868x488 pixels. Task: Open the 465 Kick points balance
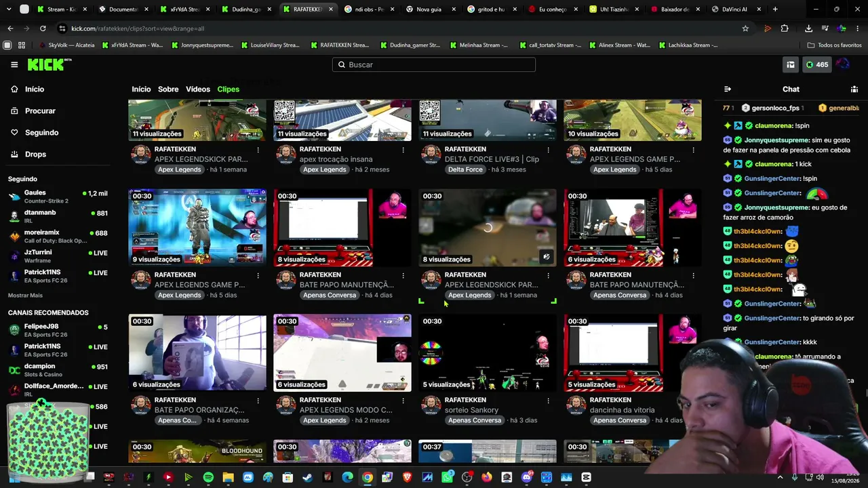coord(816,64)
